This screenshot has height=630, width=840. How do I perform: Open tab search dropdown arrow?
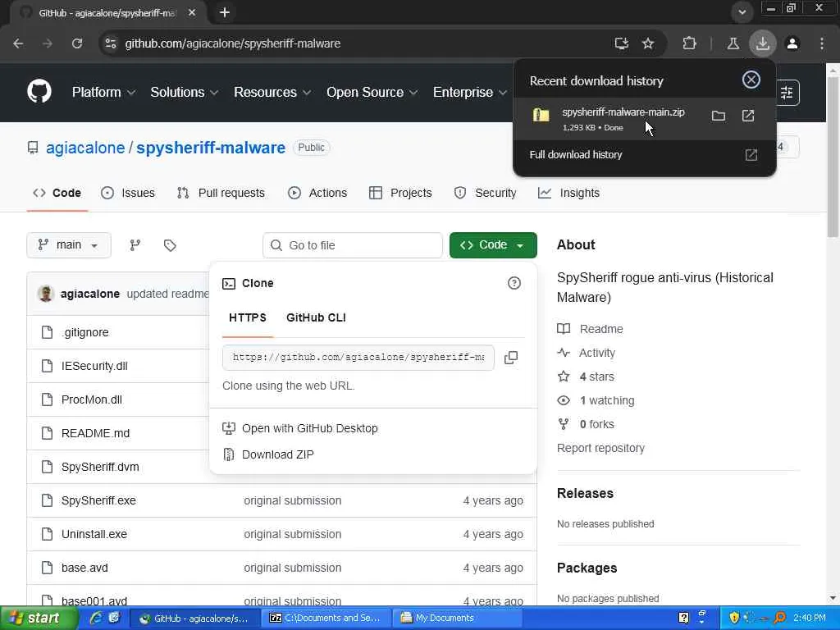pyautogui.click(x=742, y=12)
